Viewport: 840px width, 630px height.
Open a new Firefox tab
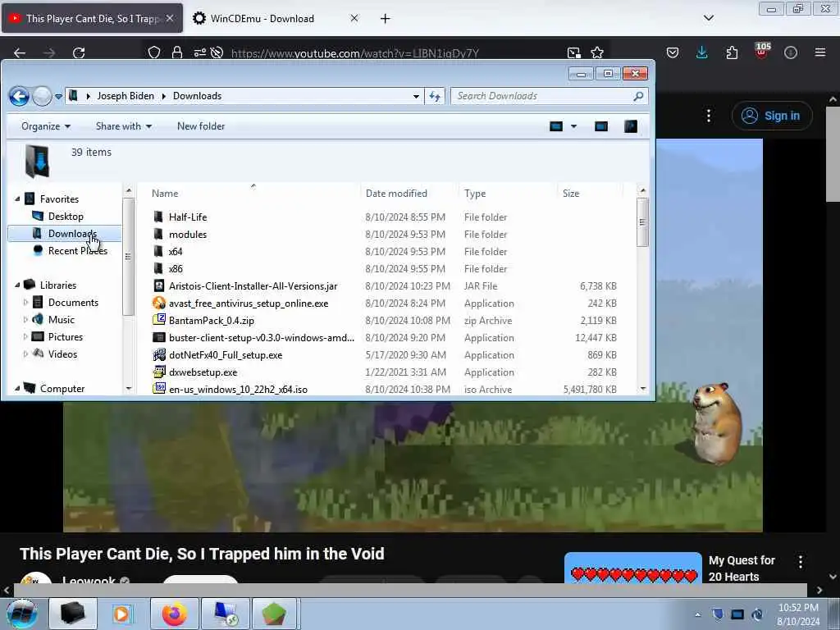pos(385,19)
